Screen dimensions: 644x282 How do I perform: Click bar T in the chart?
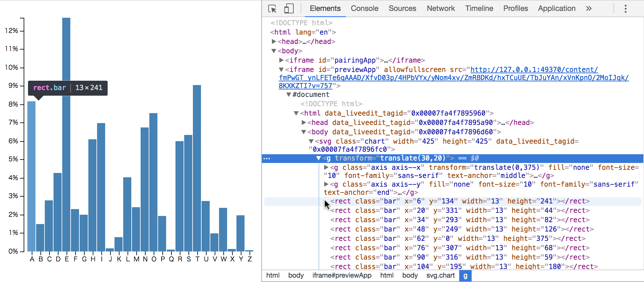click(x=197, y=168)
